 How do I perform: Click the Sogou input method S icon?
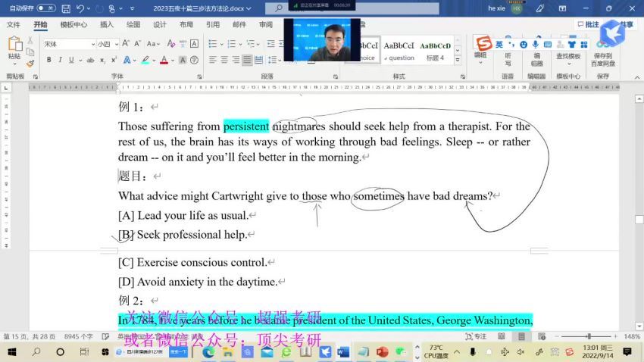coord(483,44)
